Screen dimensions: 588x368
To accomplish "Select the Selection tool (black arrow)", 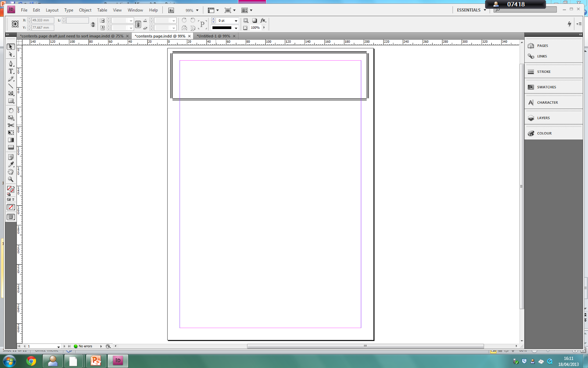I will coord(11,47).
